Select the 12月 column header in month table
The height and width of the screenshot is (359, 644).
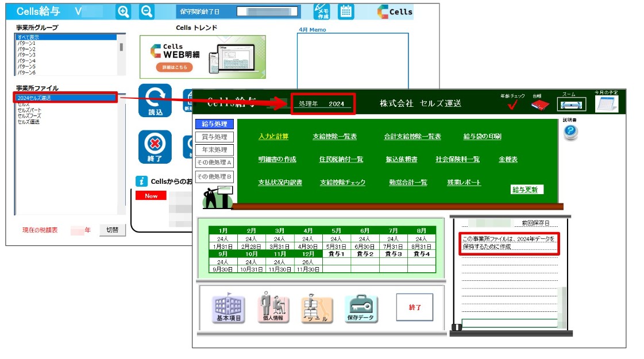307,254
